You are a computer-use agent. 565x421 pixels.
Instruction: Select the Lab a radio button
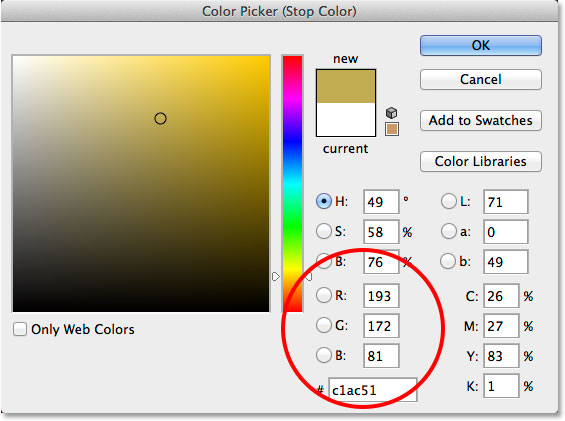[449, 231]
